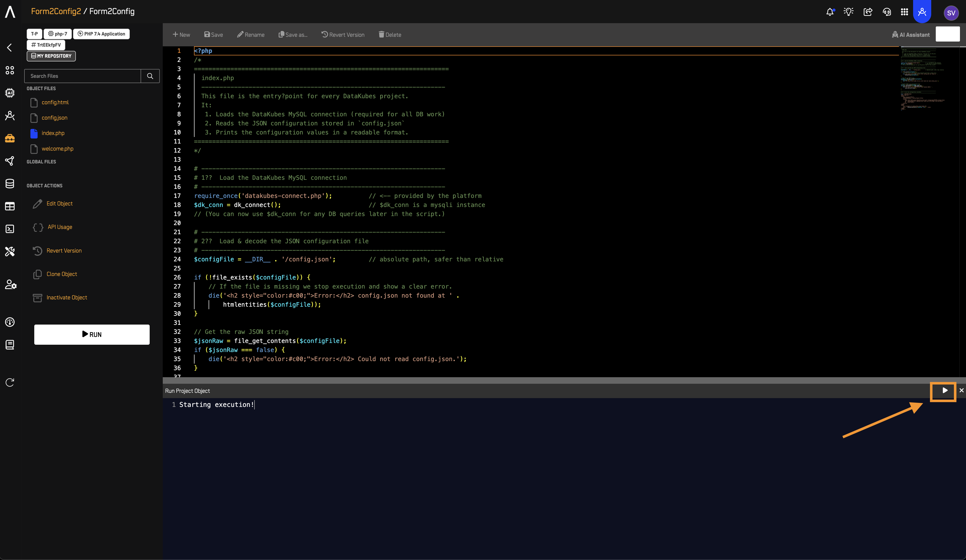Viewport: 966px width, 560px height.
Task: Open the SV user avatar menu
Action: [x=951, y=13]
